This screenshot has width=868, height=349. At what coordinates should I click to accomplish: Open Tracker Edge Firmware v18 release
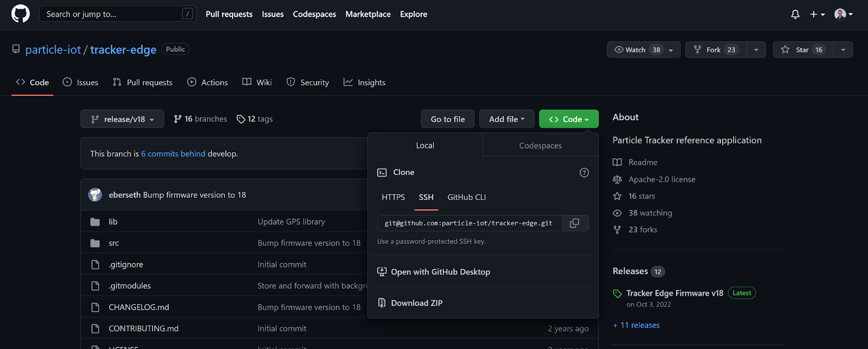click(x=675, y=293)
